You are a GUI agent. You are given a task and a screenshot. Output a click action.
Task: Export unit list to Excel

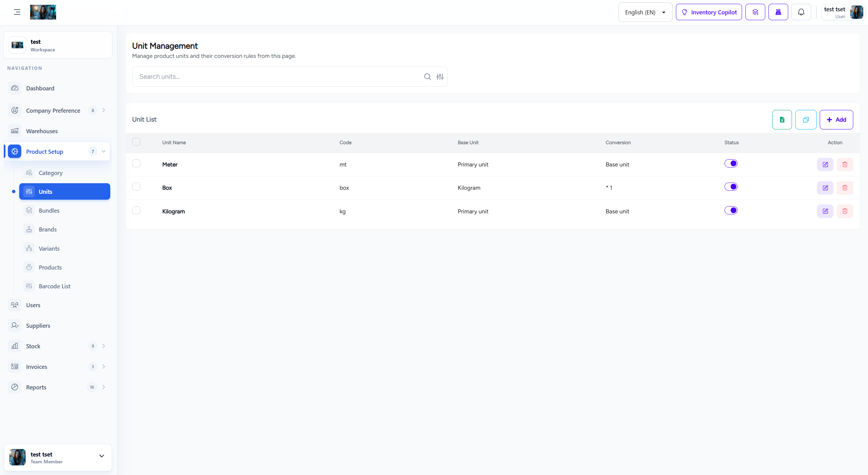coord(782,120)
